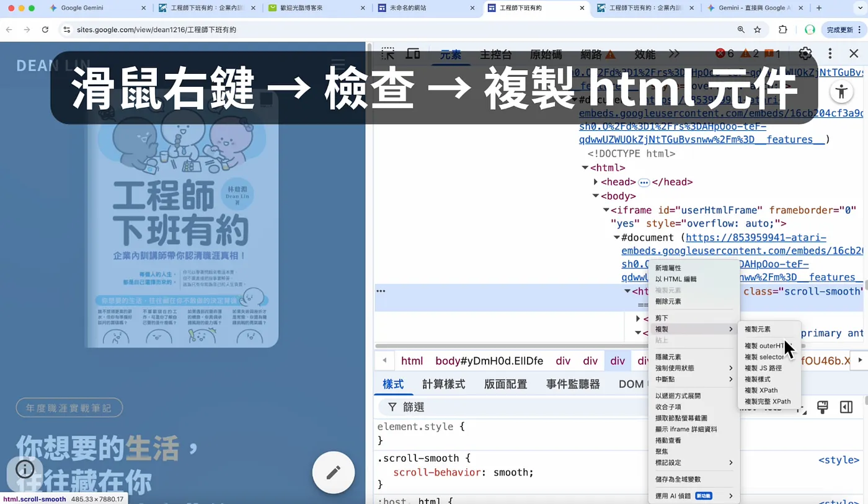Click the paint brush icon in styles toolbar
This screenshot has height=504, width=868.
coord(823,407)
